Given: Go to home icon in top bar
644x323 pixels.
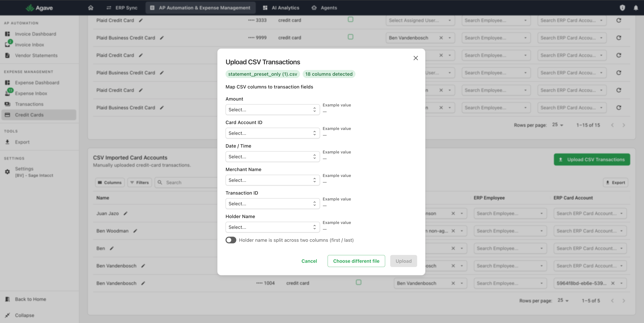Looking at the screenshot, I should pyautogui.click(x=91, y=8).
